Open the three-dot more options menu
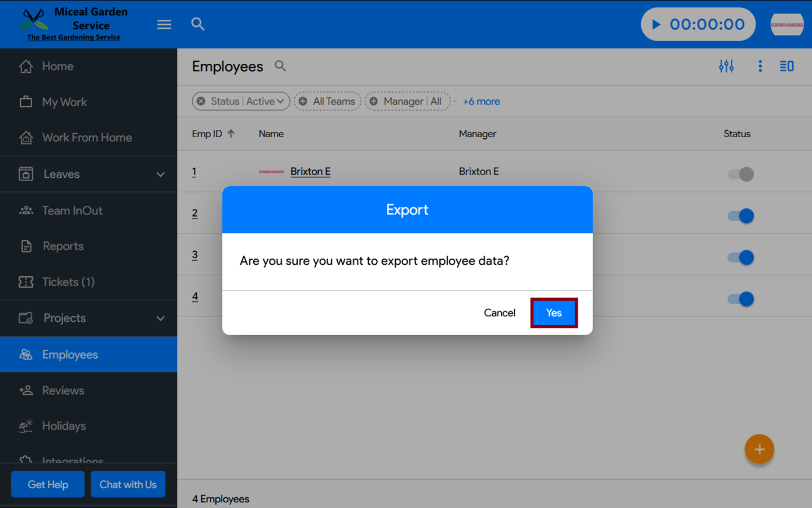 tap(760, 66)
